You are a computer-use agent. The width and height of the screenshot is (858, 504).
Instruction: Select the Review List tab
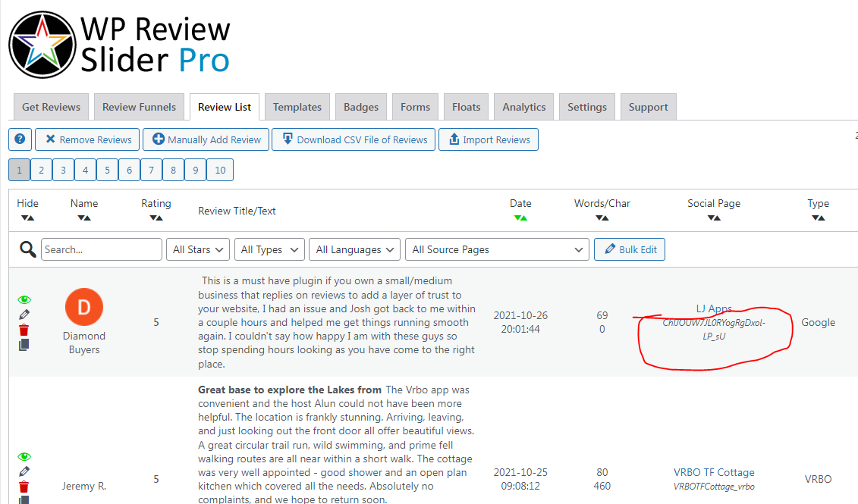(225, 107)
